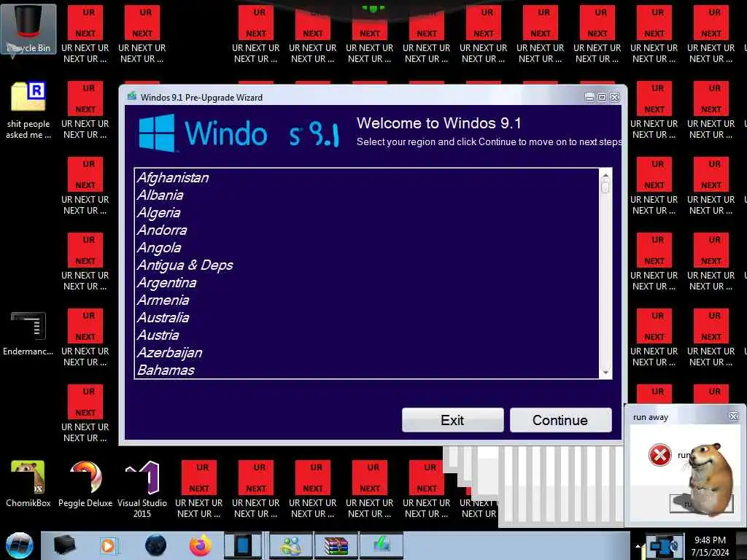Screen dimensions: 747x560
Task: Switch to the WinRAR taskbar button
Action: pos(336,545)
